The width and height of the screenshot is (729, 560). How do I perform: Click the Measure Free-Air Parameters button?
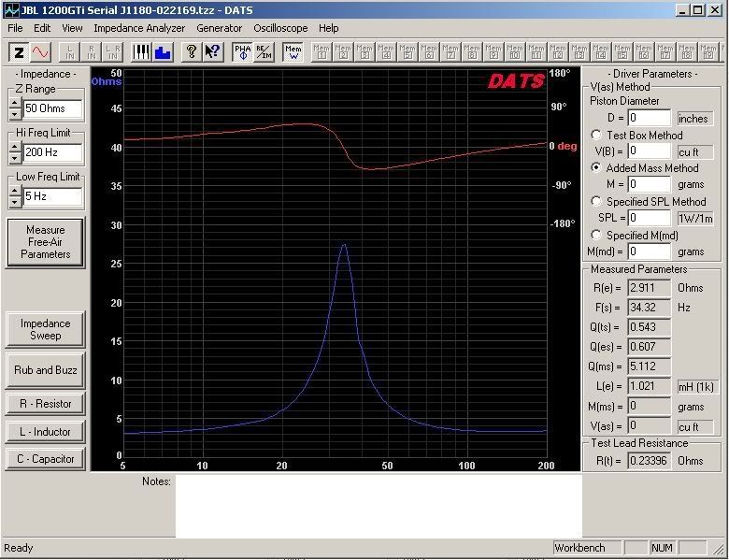pyautogui.click(x=45, y=242)
